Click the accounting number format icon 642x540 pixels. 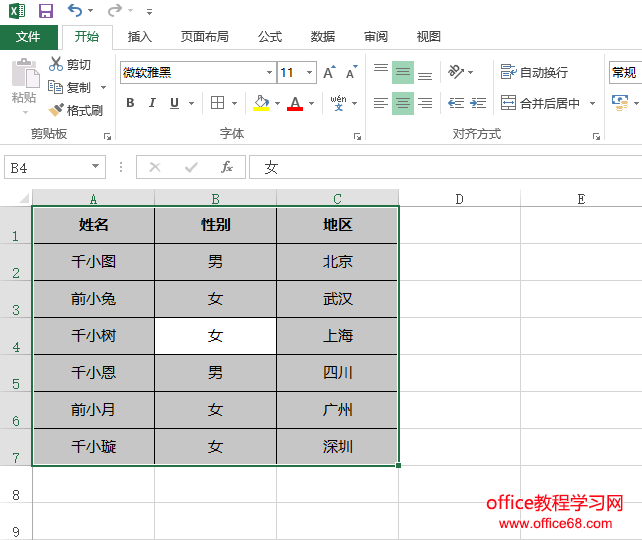[620, 102]
